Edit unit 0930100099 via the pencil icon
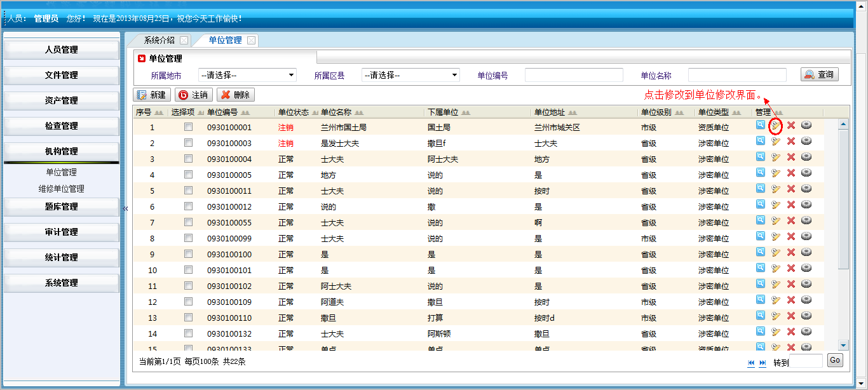This screenshot has width=868, height=390. click(776, 237)
